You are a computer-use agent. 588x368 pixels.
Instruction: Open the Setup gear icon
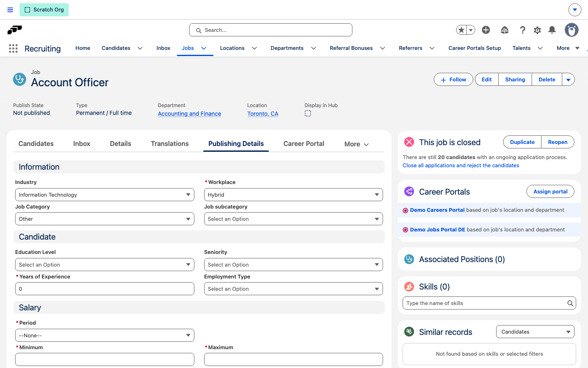click(x=537, y=30)
